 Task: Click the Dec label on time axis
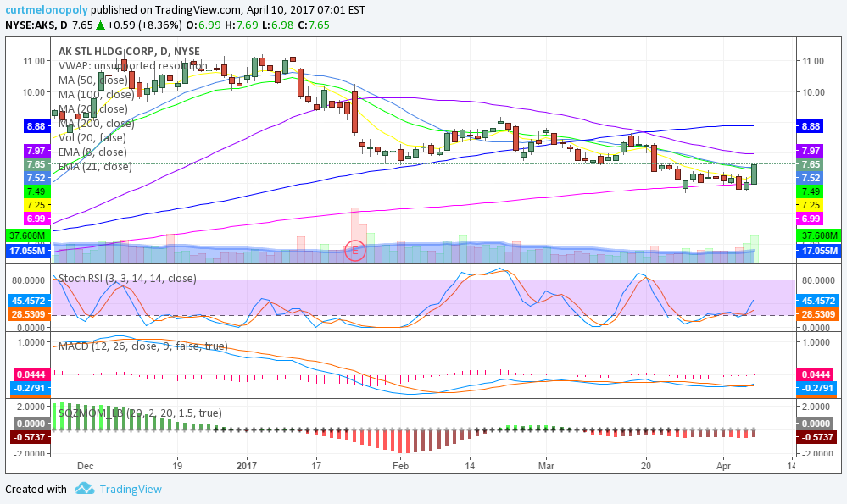(86, 466)
